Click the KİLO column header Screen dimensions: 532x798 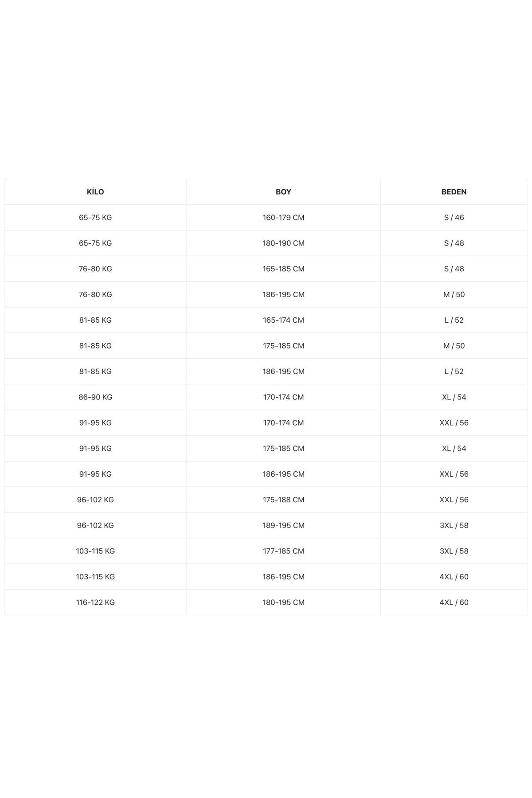click(95, 192)
